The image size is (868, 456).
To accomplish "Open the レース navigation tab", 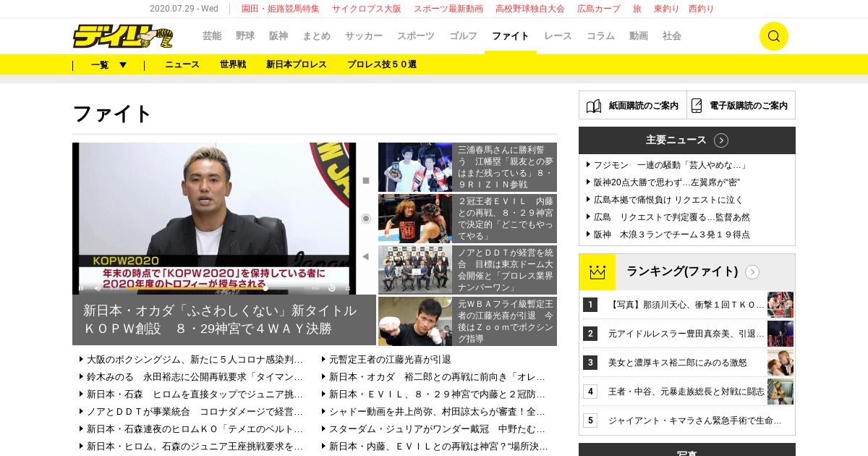I will (x=558, y=36).
